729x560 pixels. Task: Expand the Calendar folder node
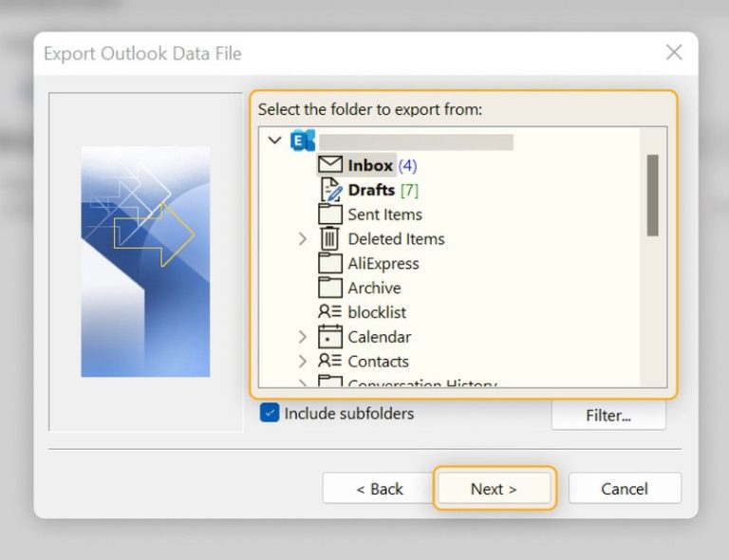(x=303, y=337)
